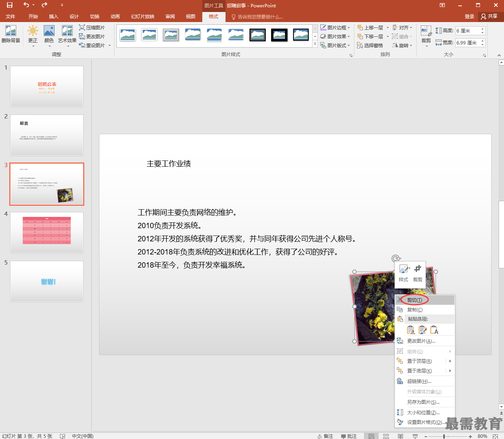504x439 pixels.
Task: Select the black double-frame picture style
Action: (258, 35)
